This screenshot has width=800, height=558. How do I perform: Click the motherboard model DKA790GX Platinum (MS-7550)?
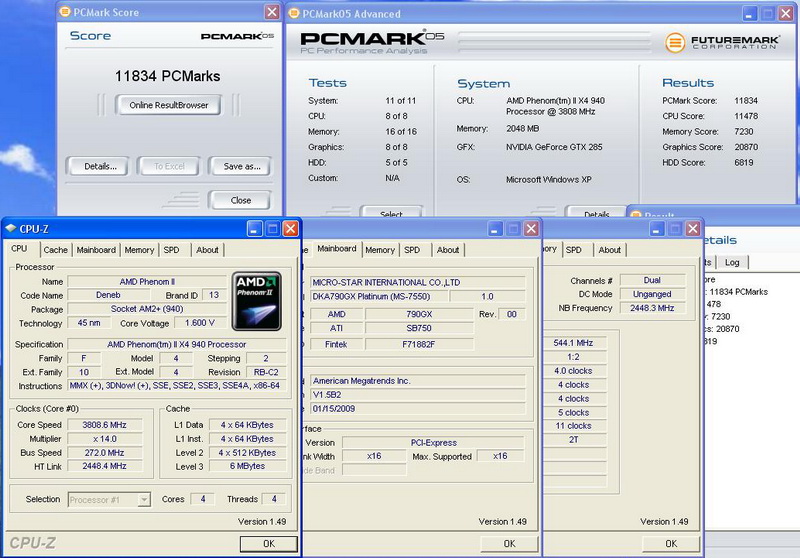coord(379,296)
